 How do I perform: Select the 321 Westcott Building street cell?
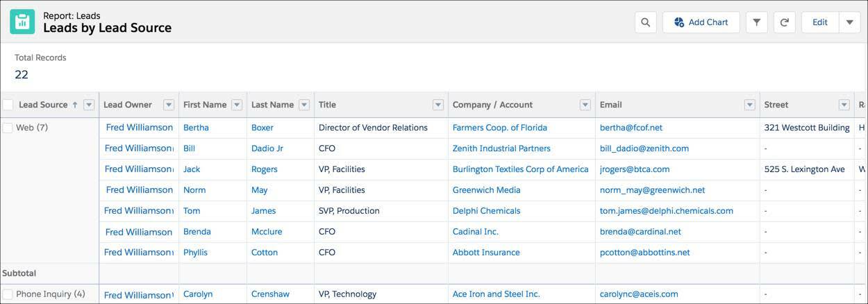(x=807, y=128)
